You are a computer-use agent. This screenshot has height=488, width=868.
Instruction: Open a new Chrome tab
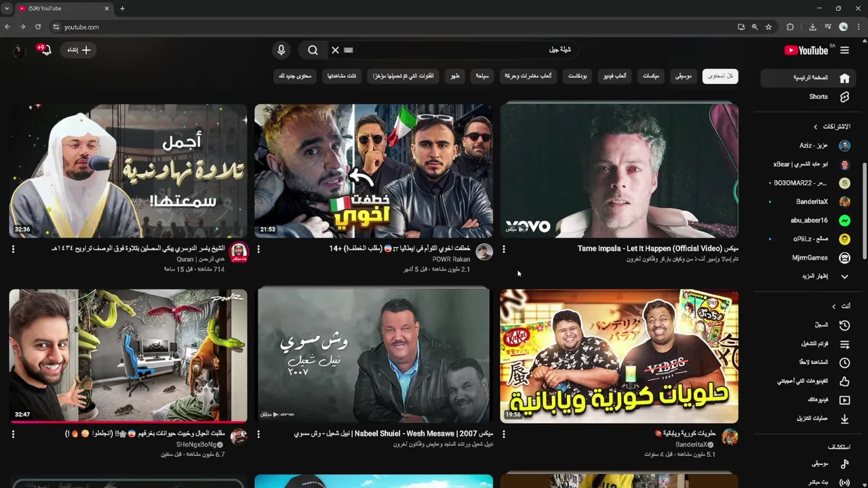tap(122, 9)
